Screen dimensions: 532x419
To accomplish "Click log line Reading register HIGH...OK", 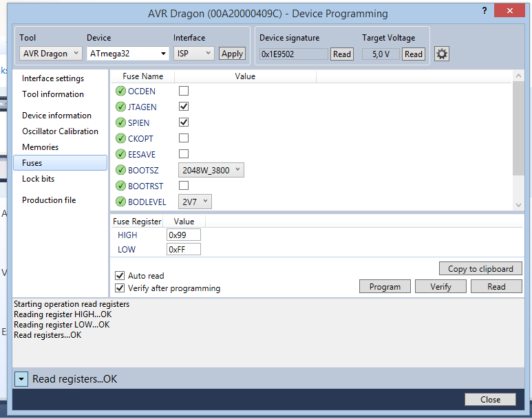I will tap(63, 314).
